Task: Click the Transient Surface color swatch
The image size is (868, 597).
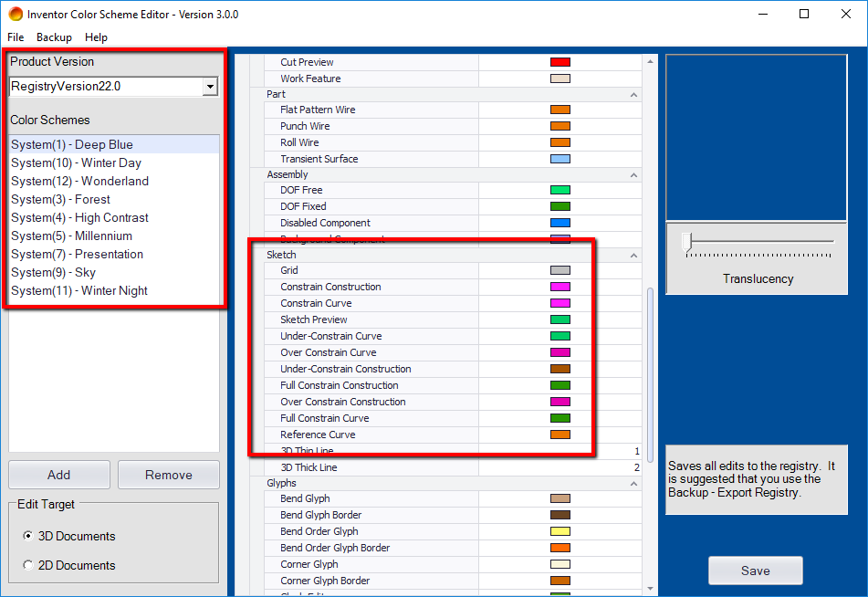Action: 560,159
